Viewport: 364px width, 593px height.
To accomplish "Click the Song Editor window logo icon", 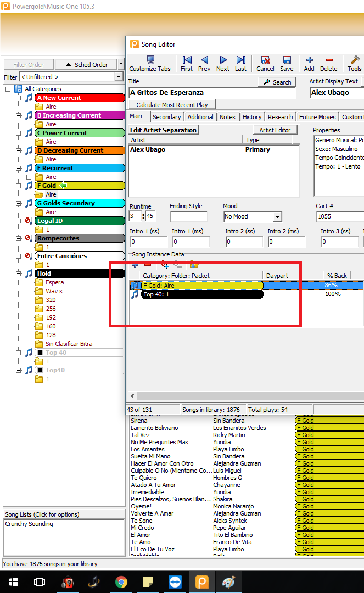I will (x=134, y=44).
